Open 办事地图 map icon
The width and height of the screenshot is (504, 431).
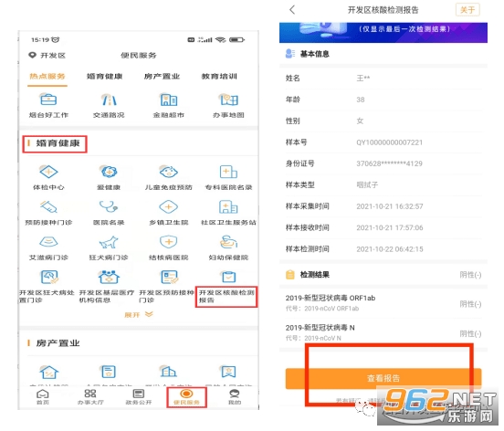click(228, 100)
